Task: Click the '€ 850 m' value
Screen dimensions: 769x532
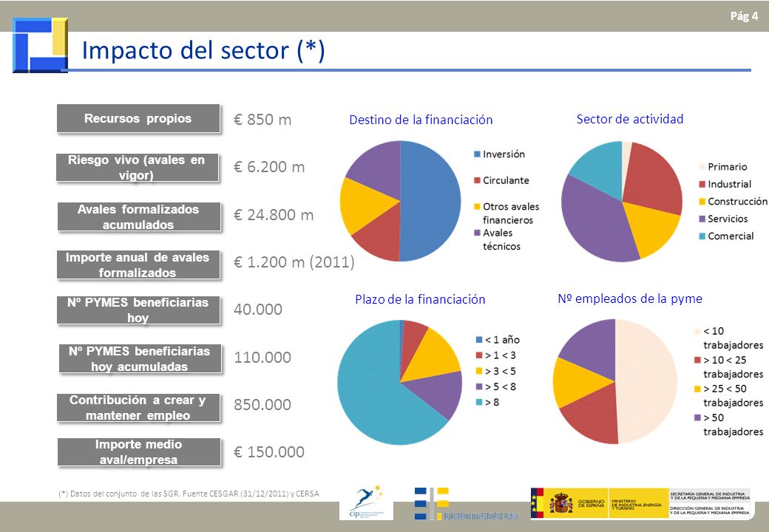Action: [262, 120]
